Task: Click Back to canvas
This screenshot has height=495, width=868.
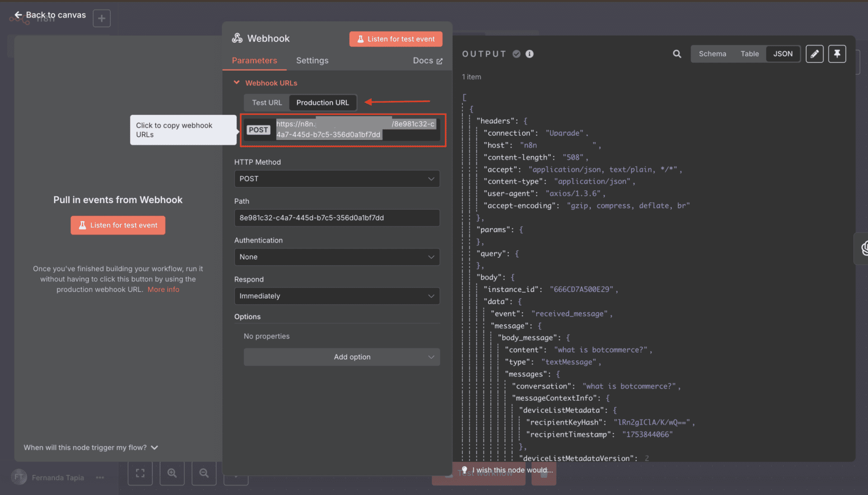Action: pos(50,15)
